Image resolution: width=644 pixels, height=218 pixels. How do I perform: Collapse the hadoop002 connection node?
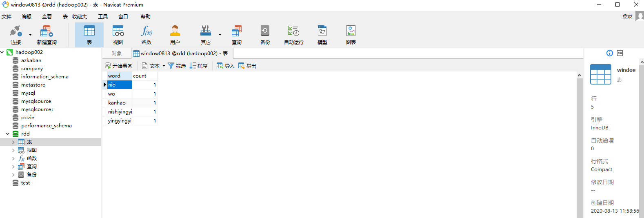click(x=2, y=52)
